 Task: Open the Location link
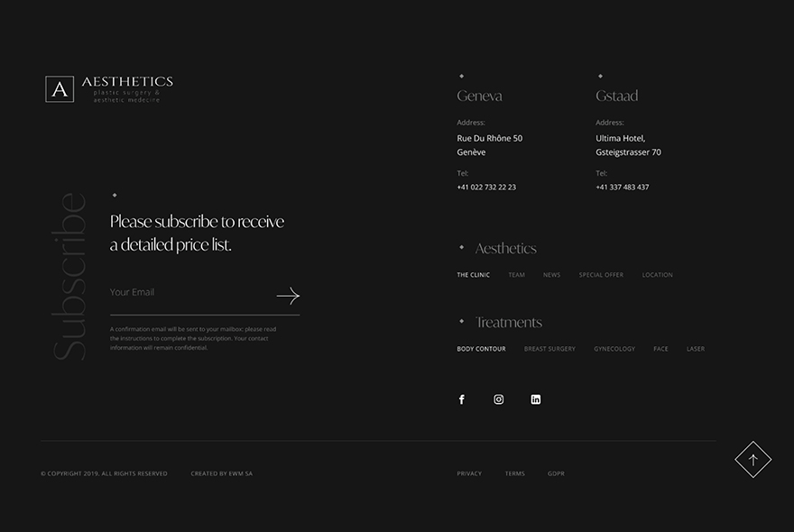657,275
